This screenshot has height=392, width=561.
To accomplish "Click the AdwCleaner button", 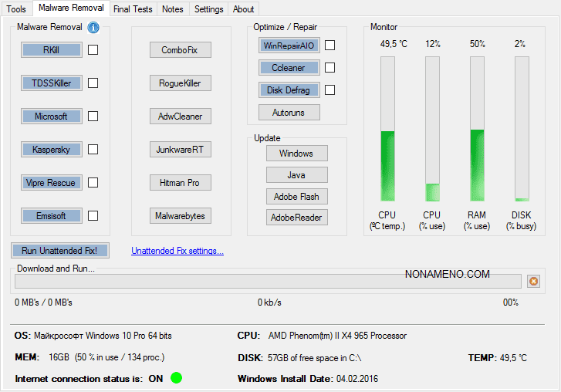I will pyautogui.click(x=180, y=117).
